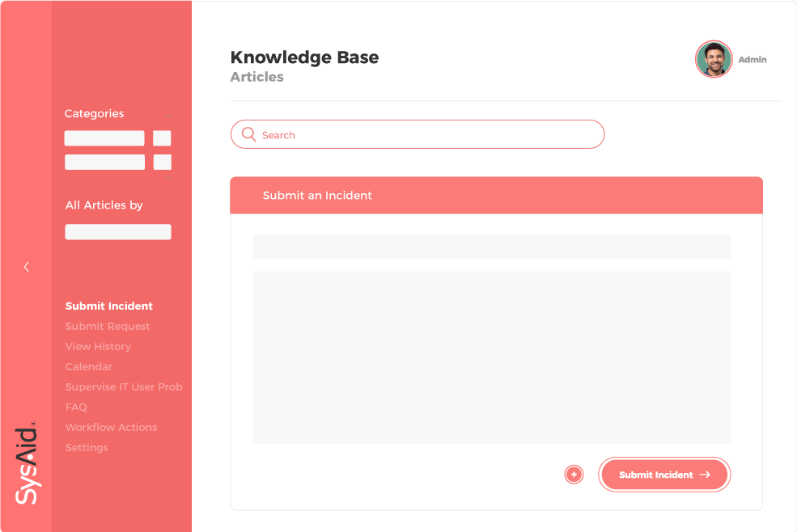This screenshot has width=797, height=532.
Task: Expand the Categories dropdown arrow
Action: pos(168,116)
